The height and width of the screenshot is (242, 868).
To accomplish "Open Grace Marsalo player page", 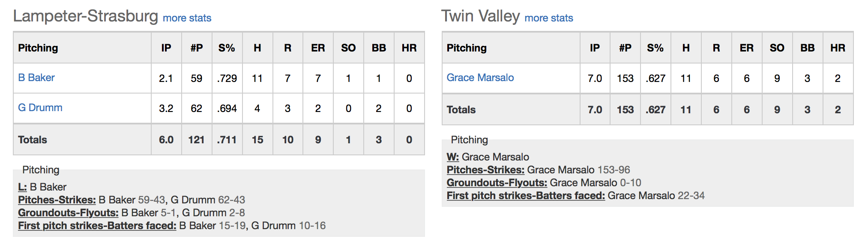I will click(480, 78).
